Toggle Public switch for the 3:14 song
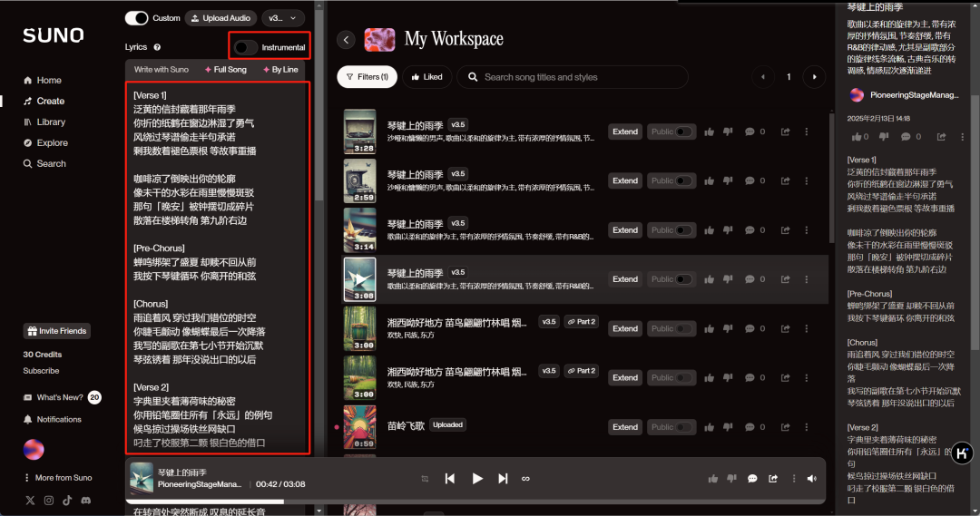The image size is (980, 516). tap(683, 230)
